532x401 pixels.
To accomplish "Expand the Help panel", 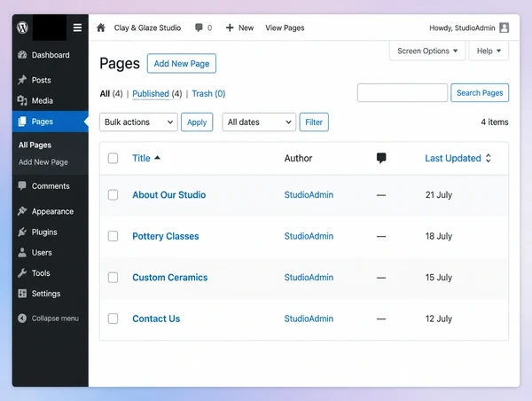I will (489, 51).
